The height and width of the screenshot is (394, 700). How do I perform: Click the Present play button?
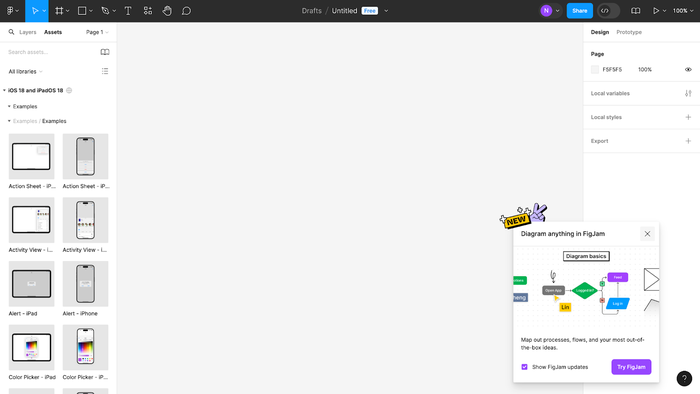click(656, 11)
